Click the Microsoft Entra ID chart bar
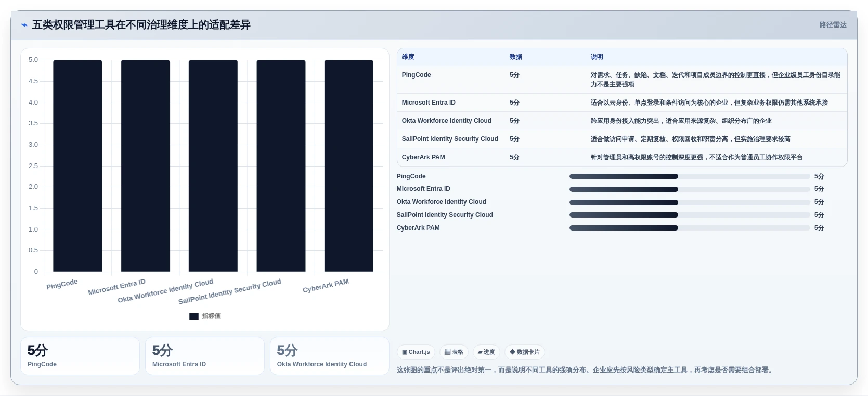The width and height of the screenshot is (868, 396). coord(146,166)
